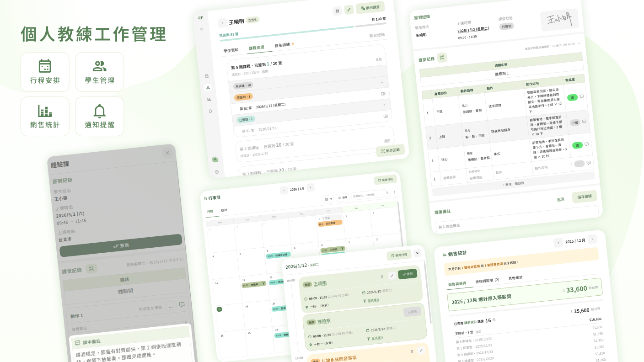Open students icon in student sidebar
Screen dimensions: 644x362
click(x=208, y=87)
